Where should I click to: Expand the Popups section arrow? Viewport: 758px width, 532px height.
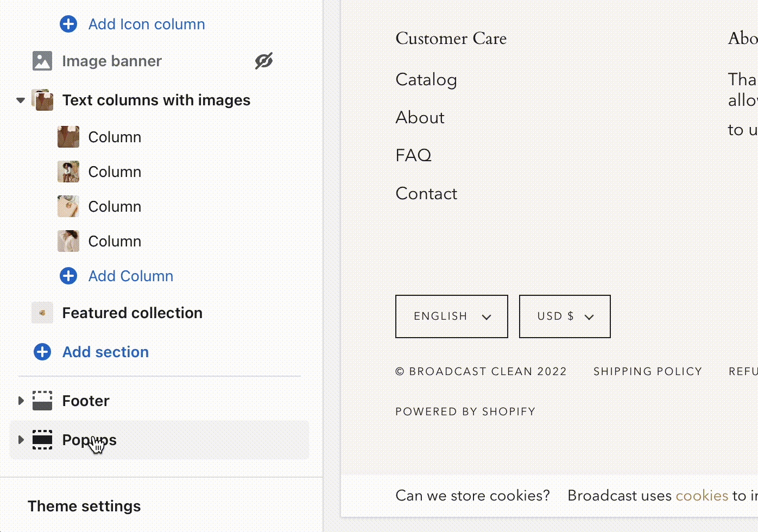click(x=21, y=440)
